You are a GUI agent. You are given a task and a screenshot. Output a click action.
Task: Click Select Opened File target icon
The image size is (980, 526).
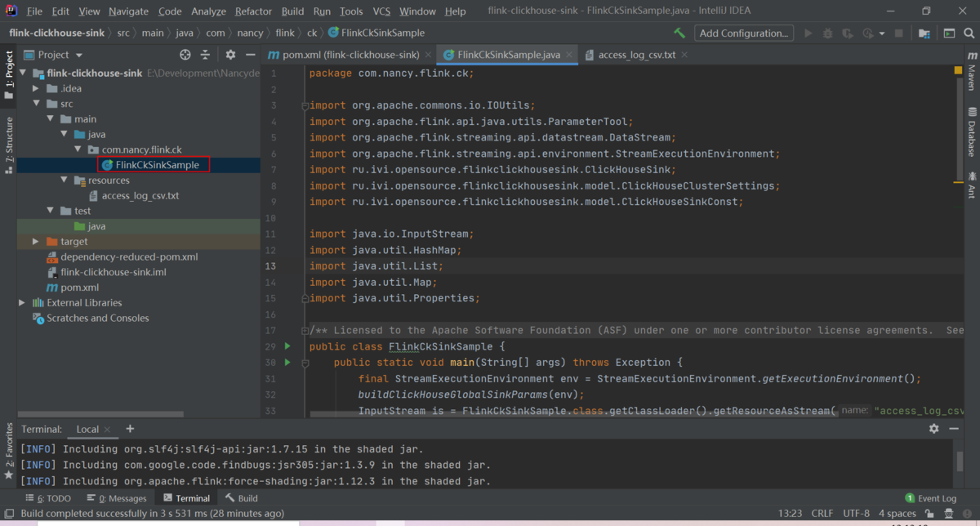[x=185, y=55]
